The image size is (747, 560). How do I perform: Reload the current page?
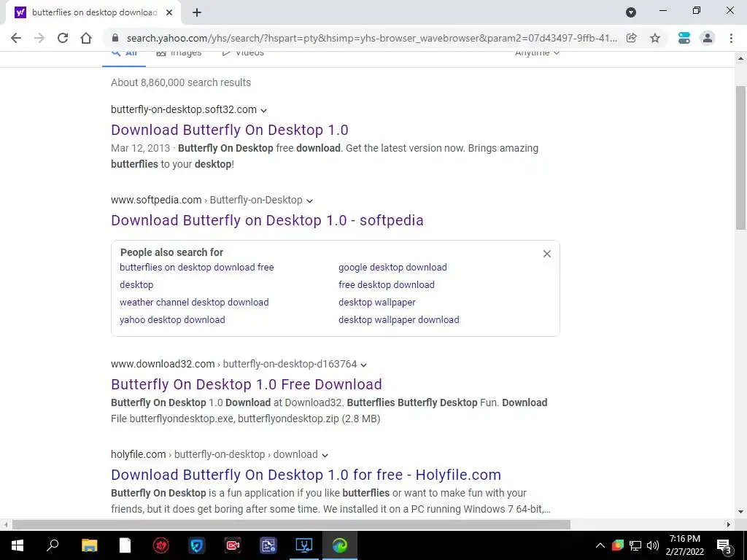pos(63,38)
